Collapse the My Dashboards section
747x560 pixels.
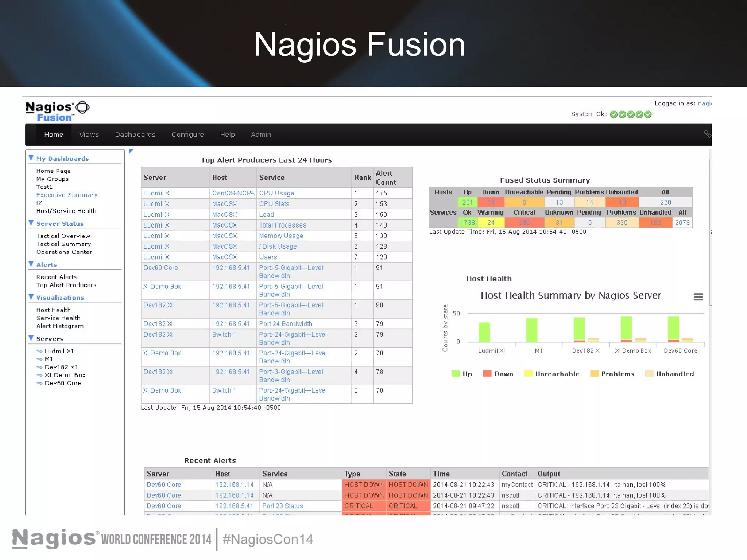(x=31, y=158)
